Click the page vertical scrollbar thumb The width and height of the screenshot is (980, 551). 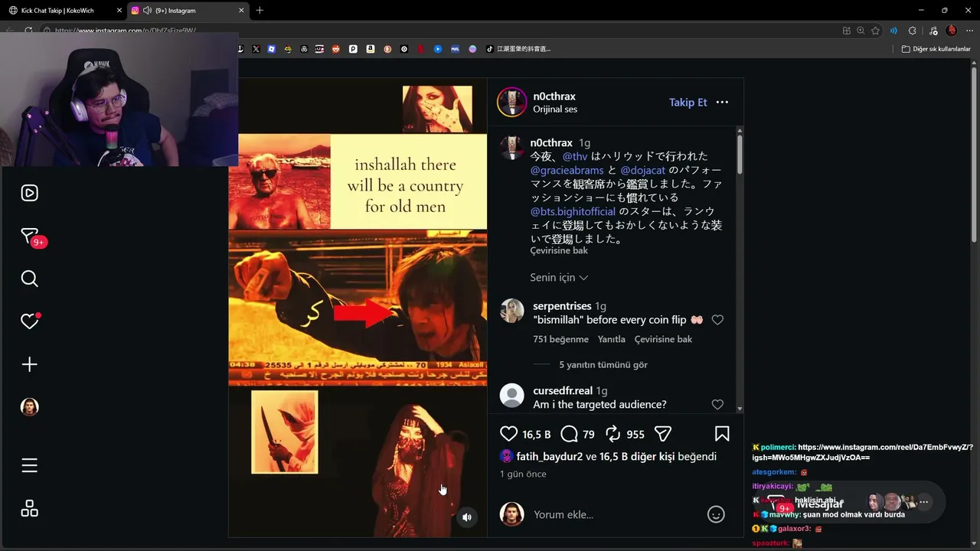(974, 153)
